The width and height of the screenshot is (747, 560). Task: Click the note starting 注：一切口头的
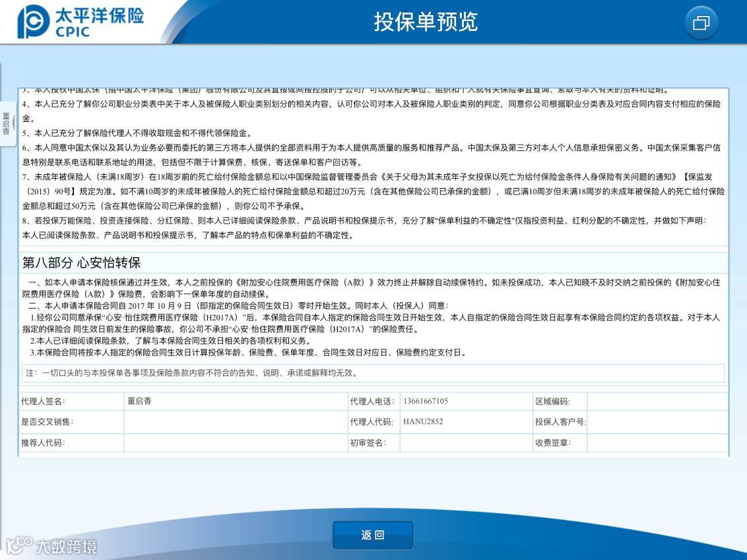pos(373,373)
